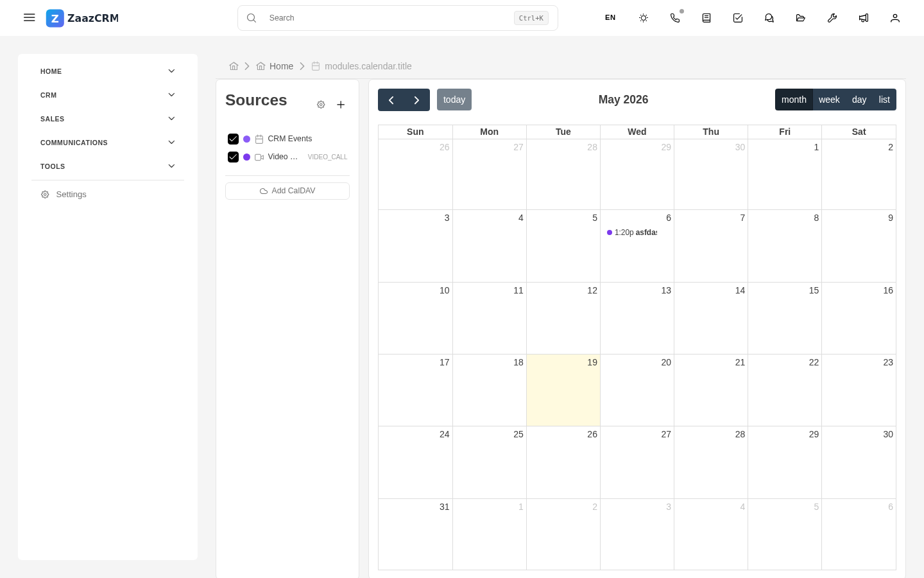This screenshot has height=578, width=924.
Task: Open the files folder icon
Action: (801, 18)
